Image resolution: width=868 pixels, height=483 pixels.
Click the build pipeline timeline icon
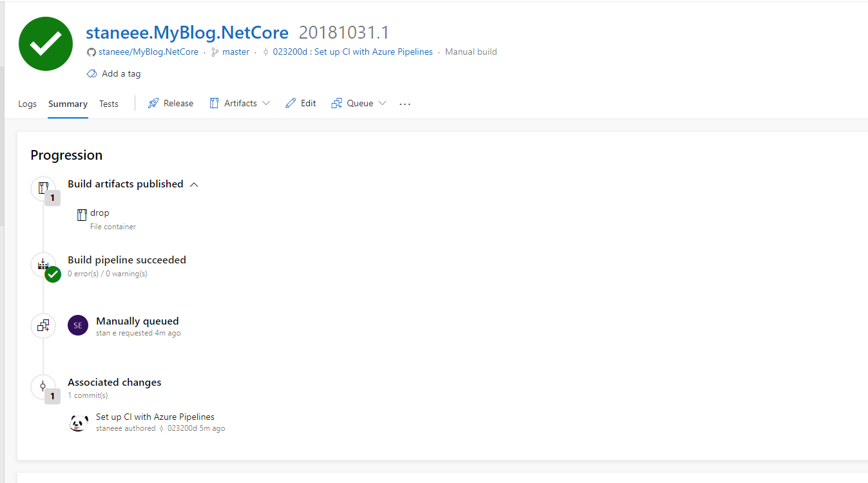click(x=43, y=264)
